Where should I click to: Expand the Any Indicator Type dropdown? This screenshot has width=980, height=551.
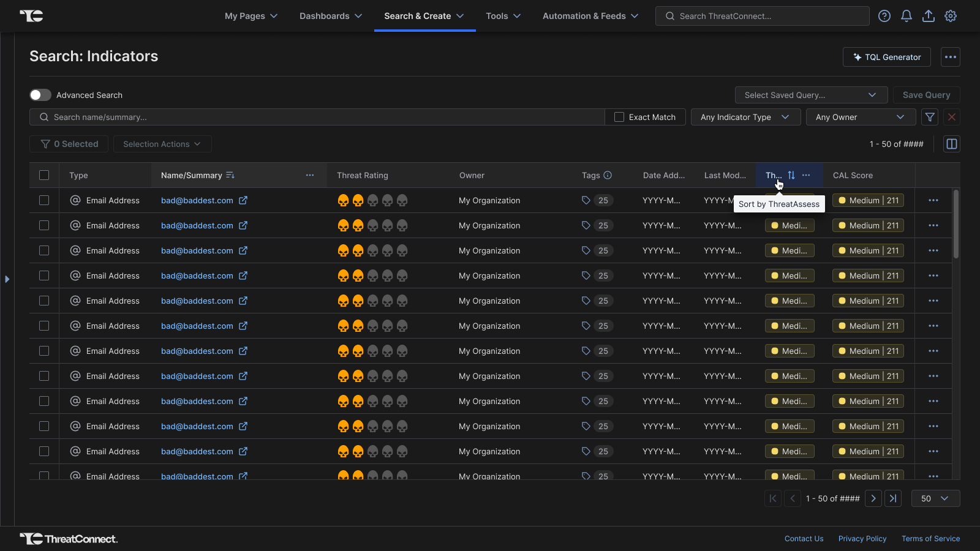[x=745, y=117]
